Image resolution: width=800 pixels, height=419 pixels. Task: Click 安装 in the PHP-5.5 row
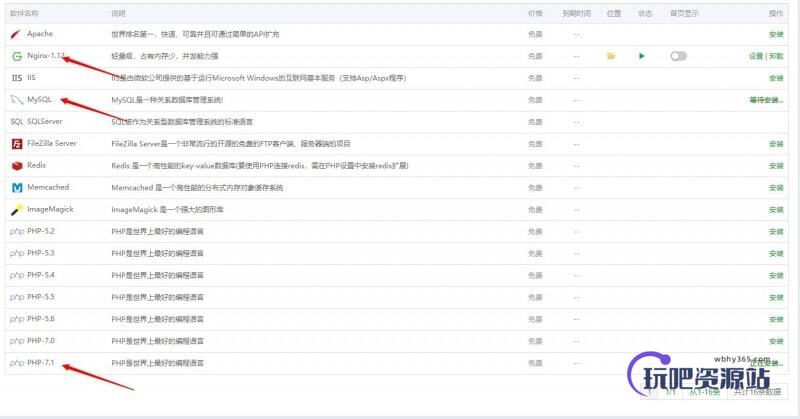[776, 298]
